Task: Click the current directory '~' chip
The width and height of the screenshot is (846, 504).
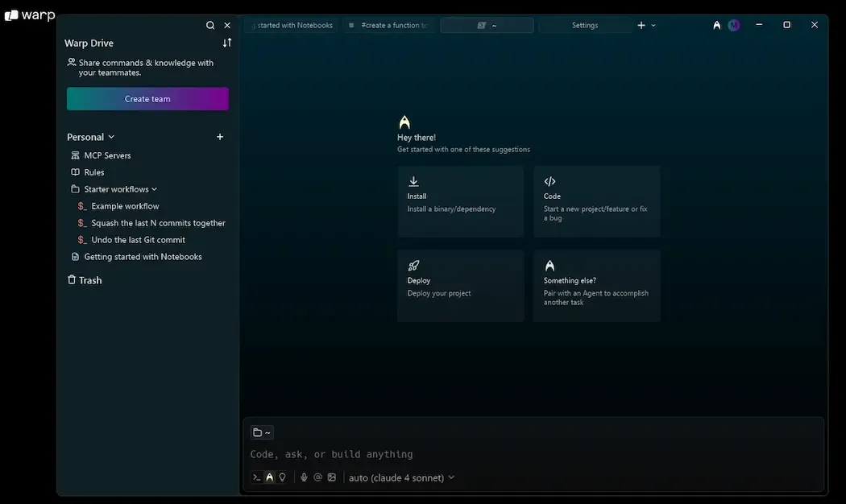Action: 262,432
